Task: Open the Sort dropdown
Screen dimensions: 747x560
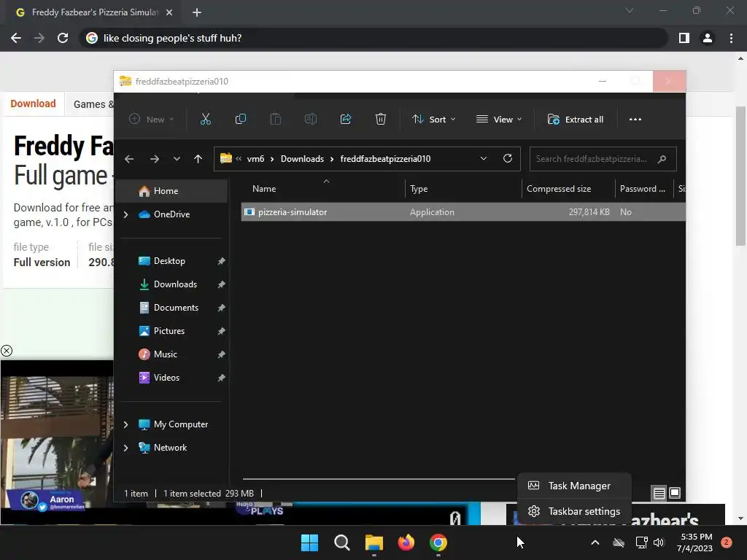Action: coord(433,119)
